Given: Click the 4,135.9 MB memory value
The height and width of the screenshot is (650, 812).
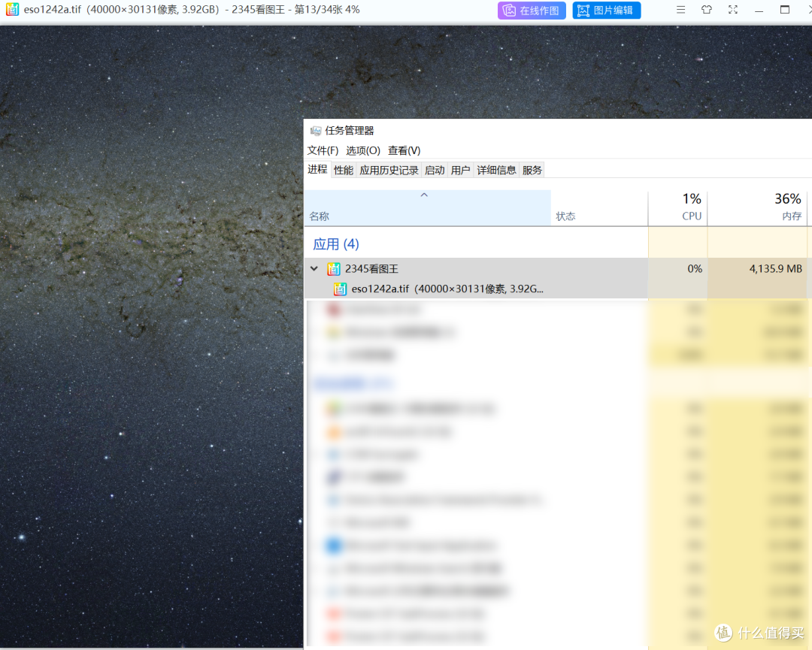Looking at the screenshot, I should 775,269.
